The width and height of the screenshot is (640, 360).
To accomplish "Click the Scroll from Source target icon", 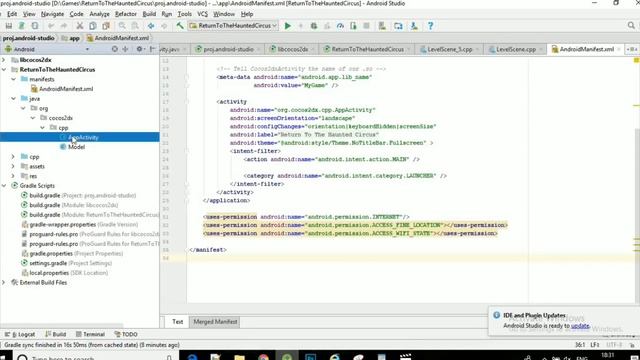I will pyautogui.click(x=115, y=49).
